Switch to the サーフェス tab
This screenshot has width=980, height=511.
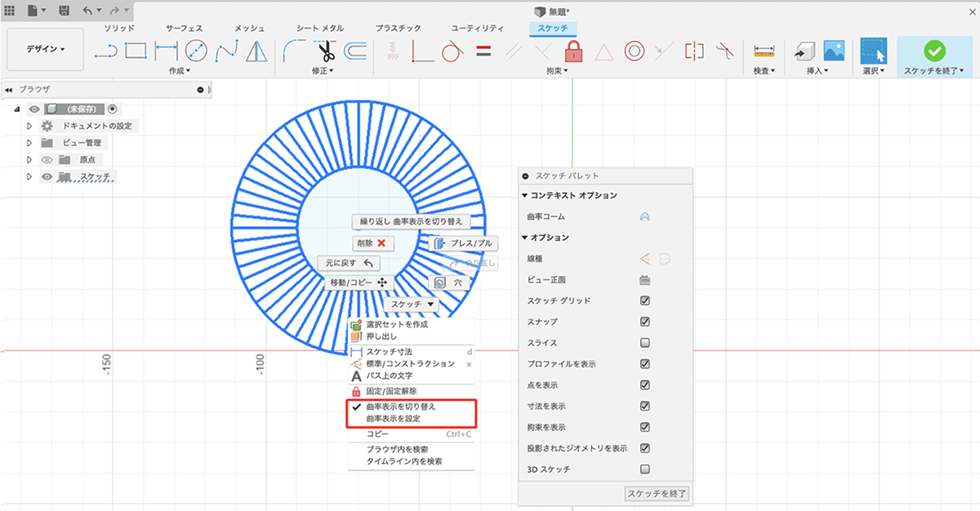pyautogui.click(x=185, y=29)
